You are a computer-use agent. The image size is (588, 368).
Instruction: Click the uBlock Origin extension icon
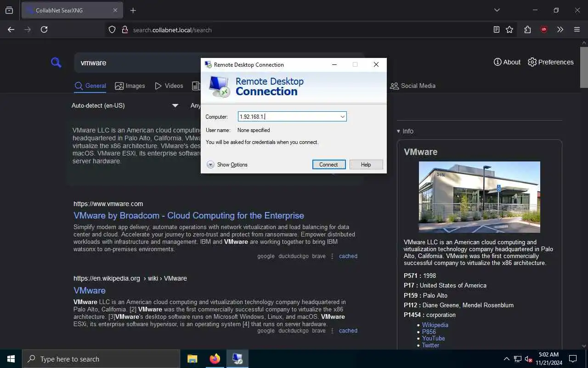pyautogui.click(x=544, y=29)
